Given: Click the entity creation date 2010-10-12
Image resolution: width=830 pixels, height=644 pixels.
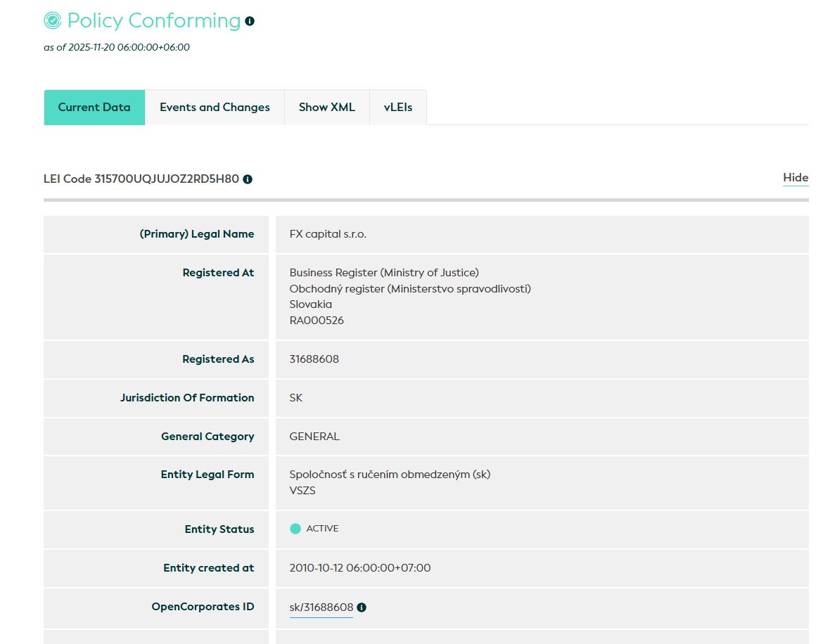Looking at the screenshot, I should (359, 568).
